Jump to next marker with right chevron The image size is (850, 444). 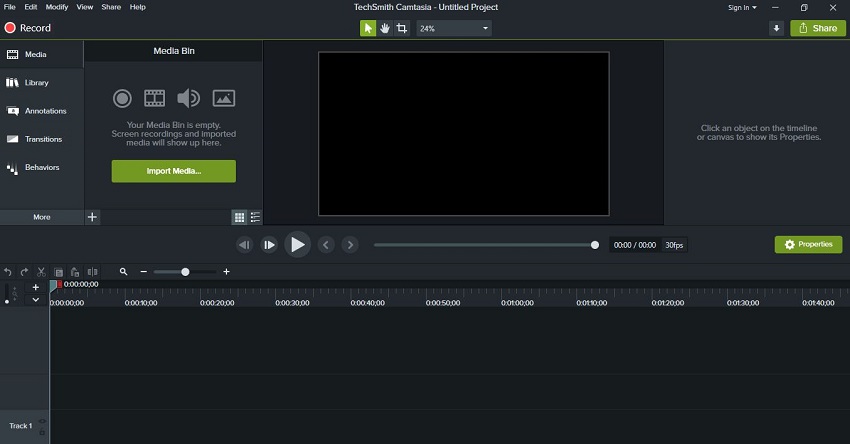pos(350,245)
